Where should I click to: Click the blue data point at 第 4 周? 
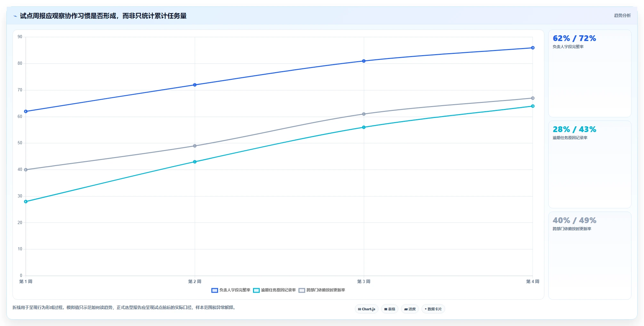pos(533,48)
